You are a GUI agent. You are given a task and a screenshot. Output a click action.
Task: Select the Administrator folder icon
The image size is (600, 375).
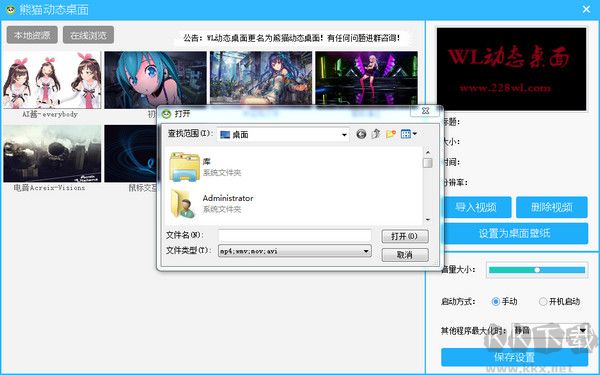[184, 204]
